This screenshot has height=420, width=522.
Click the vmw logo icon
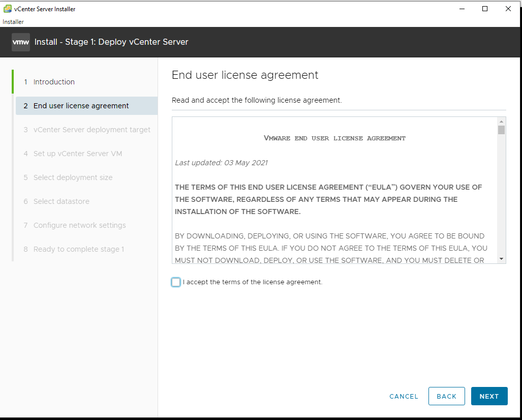[x=21, y=42]
